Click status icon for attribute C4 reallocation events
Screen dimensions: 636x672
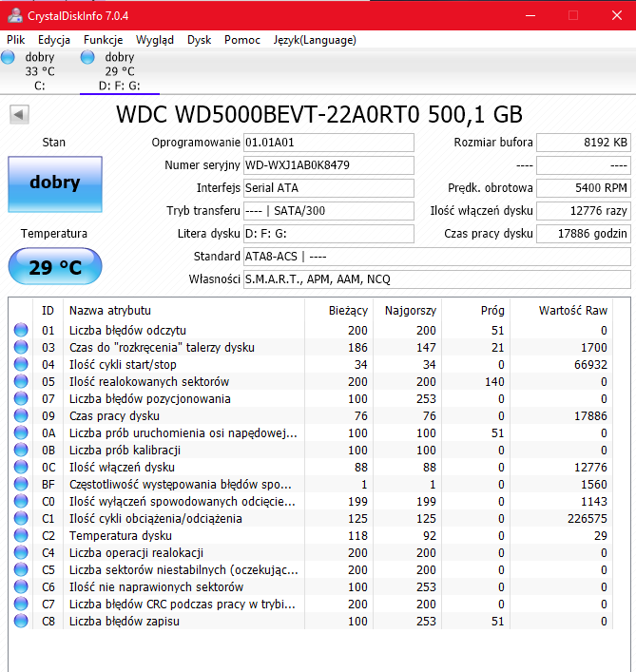21,552
